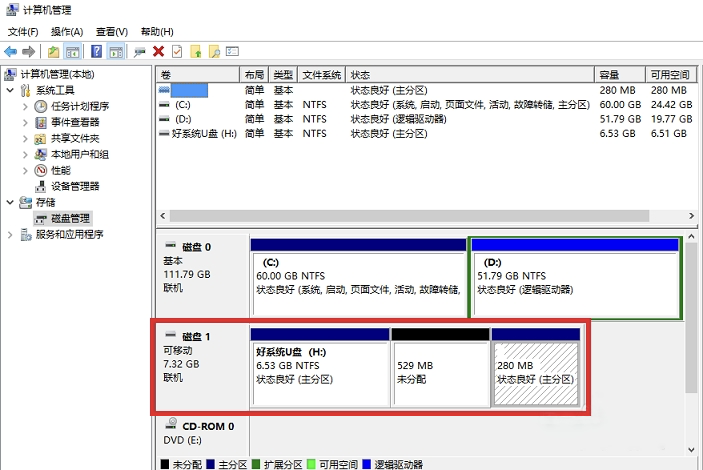Open the 帮助(H) menu
703x470 pixels.
pyautogui.click(x=157, y=32)
